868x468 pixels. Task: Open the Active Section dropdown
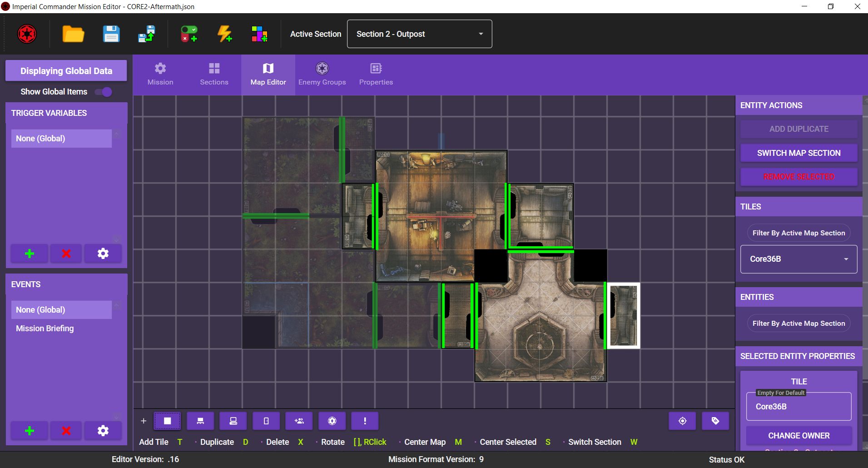tap(419, 34)
